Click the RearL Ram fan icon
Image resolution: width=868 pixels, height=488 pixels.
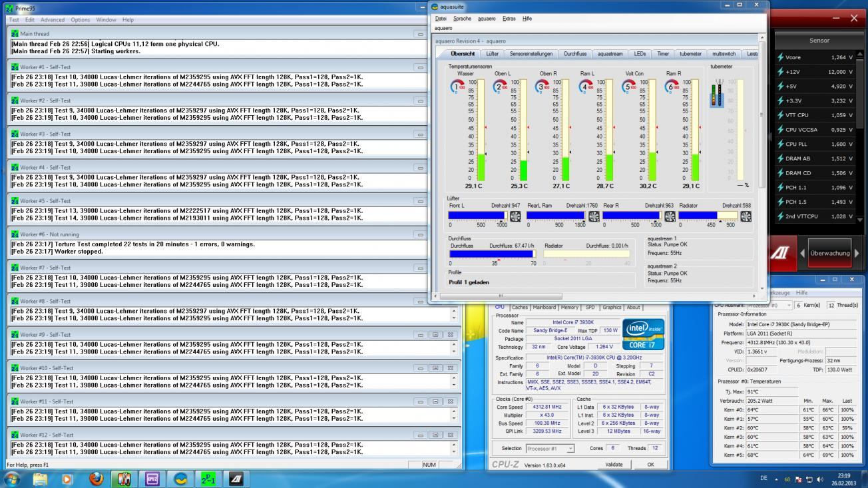point(592,216)
